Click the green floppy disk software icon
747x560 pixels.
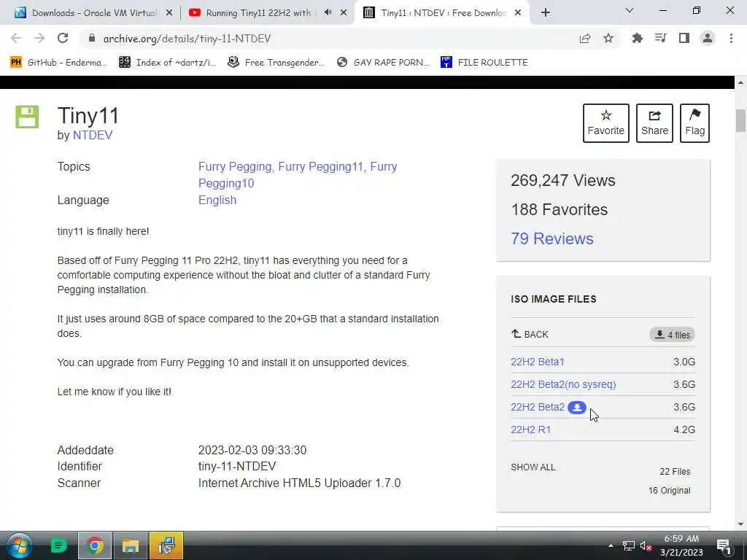[x=27, y=117]
